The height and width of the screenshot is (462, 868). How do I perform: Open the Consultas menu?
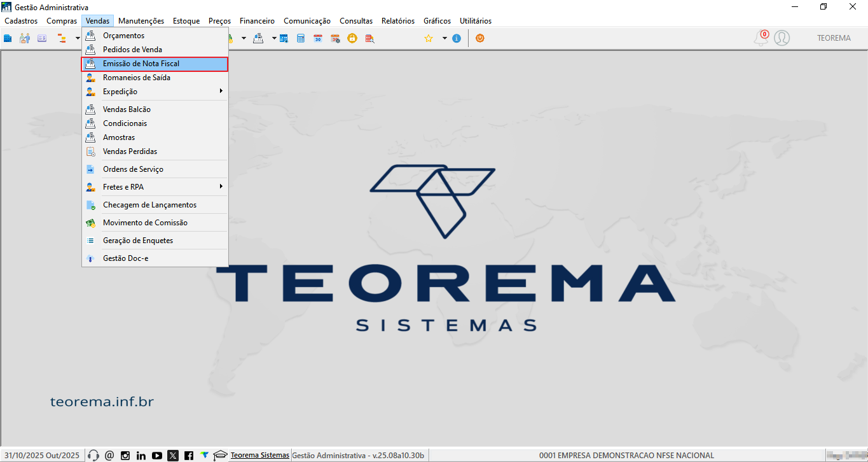(x=356, y=21)
